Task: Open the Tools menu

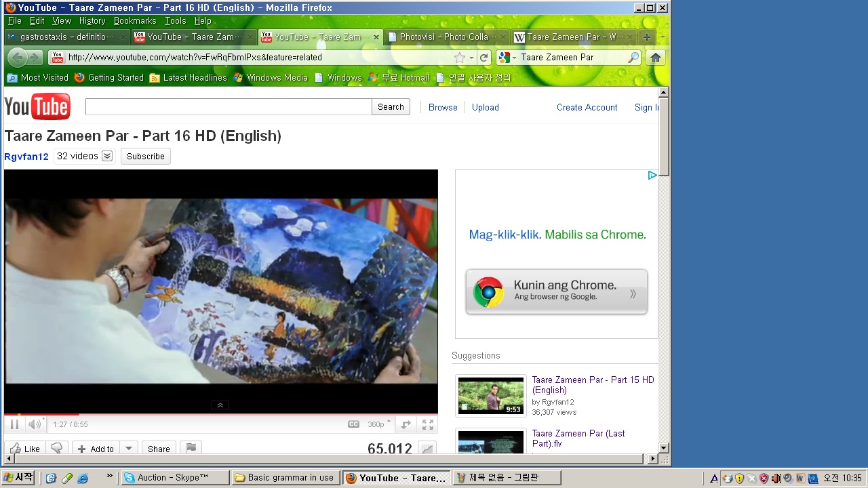Action: pyautogui.click(x=176, y=21)
